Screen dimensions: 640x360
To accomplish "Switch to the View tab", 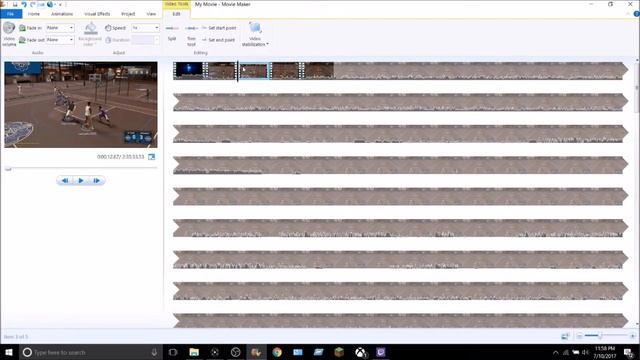I will (x=151, y=14).
